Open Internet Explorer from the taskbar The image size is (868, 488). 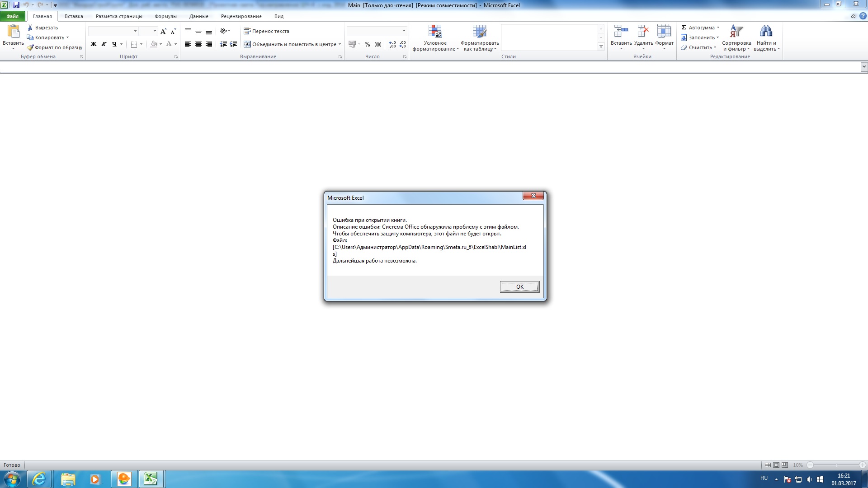click(x=39, y=479)
